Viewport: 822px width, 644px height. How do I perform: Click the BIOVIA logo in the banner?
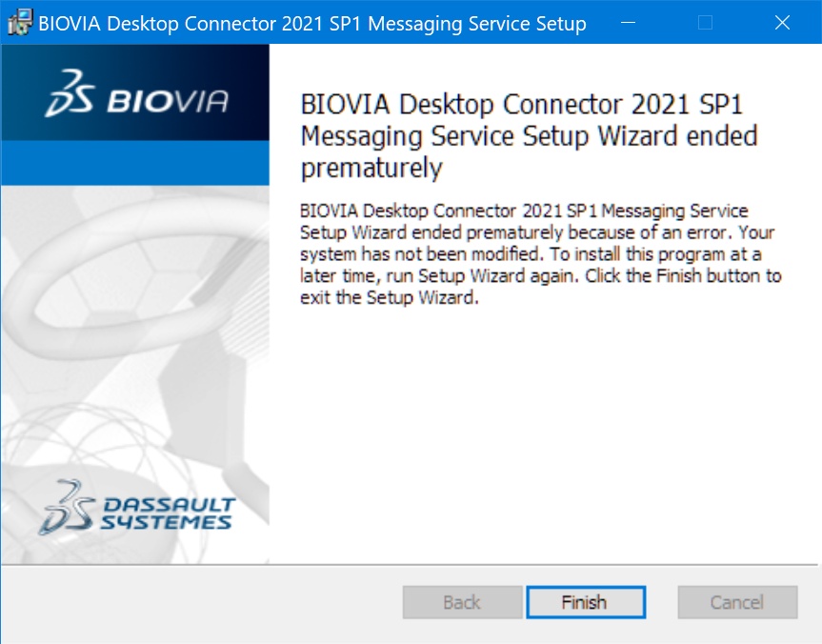click(137, 94)
